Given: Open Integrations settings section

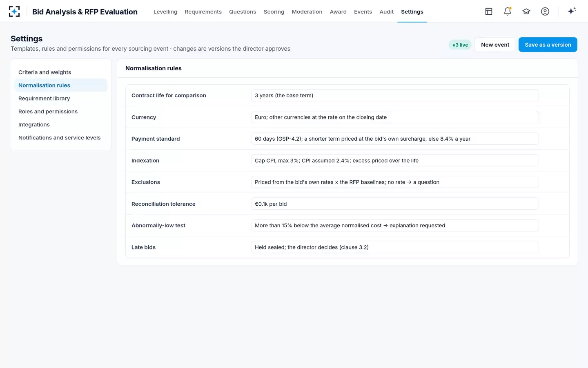Looking at the screenshot, I should coord(61,125).
